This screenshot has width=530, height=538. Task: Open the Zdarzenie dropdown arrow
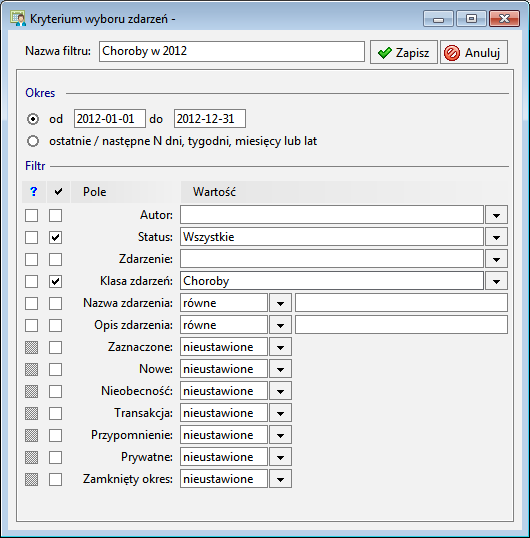click(x=496, y=259)
